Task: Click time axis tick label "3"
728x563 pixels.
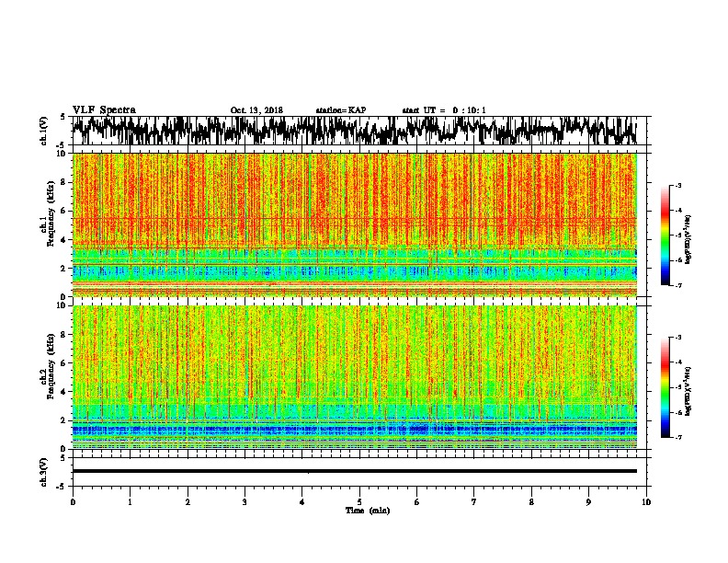Action: point(245,501)
